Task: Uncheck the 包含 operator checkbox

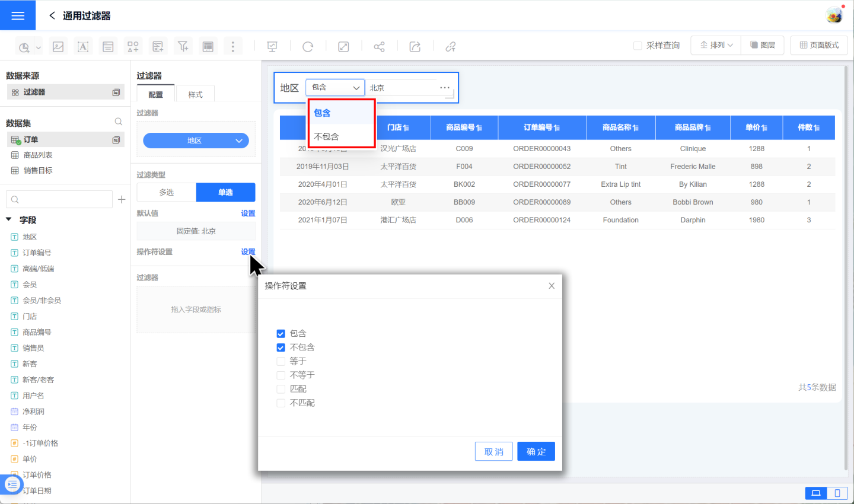Action: (x=281, y=334)
